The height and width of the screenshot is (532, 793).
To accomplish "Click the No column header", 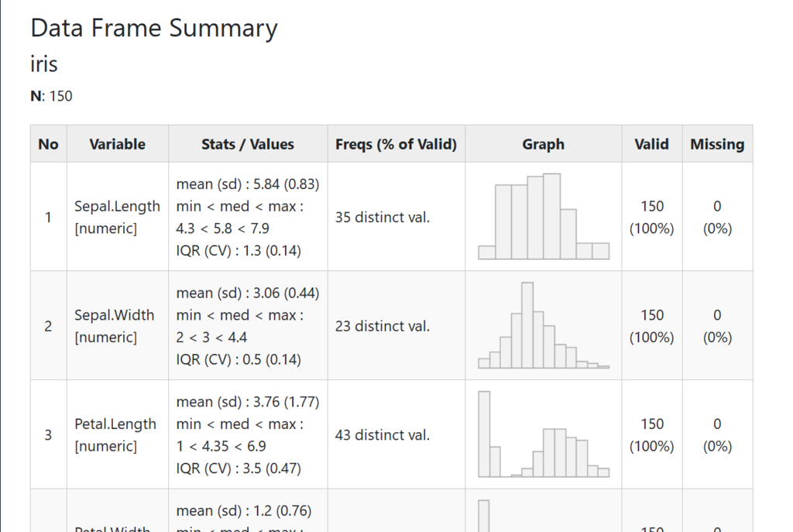I will [49, 144].
